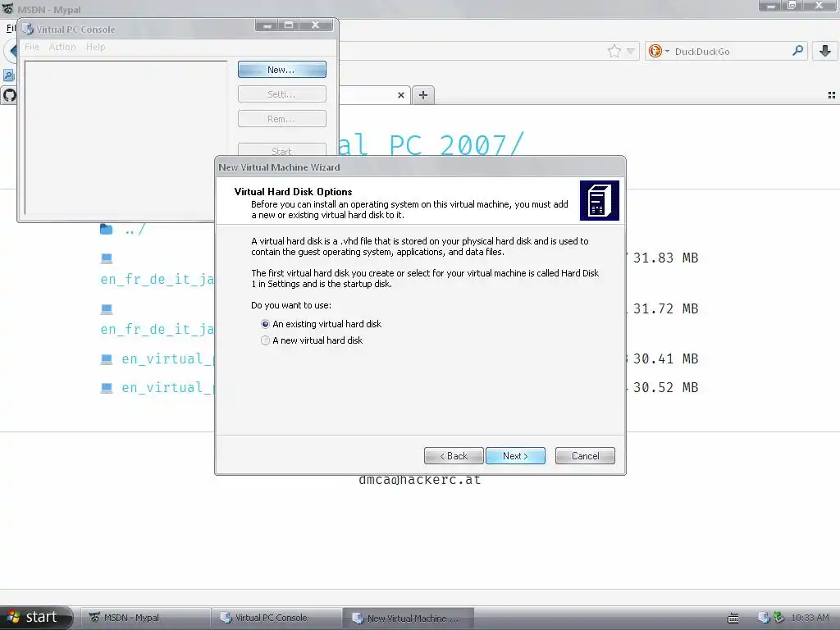This screenshot has height=630, width=840.
Task: Click computer icon beside 31.83 MB file
Action: (107, 258)
